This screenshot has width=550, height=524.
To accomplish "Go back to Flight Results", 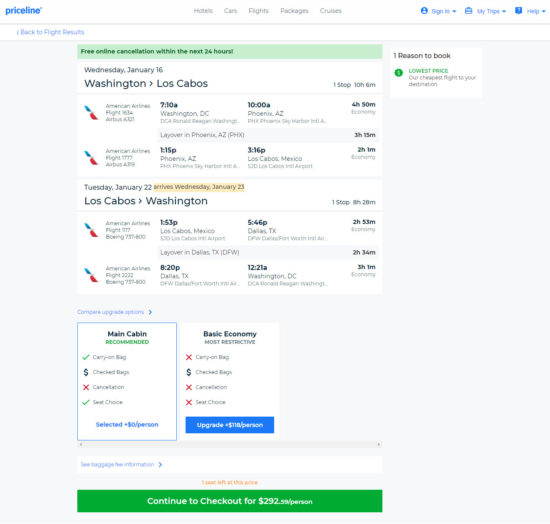I will pyautogui.click(x=51, y=32).
